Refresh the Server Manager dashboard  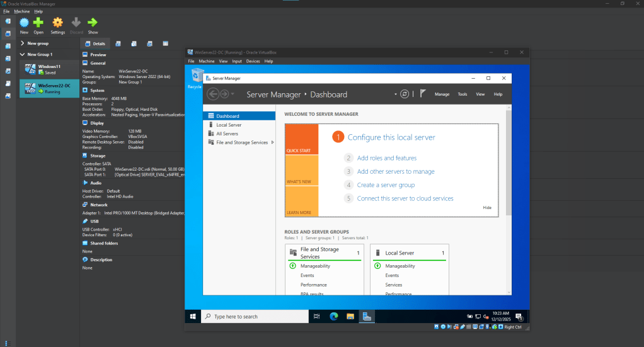(405, 94)
